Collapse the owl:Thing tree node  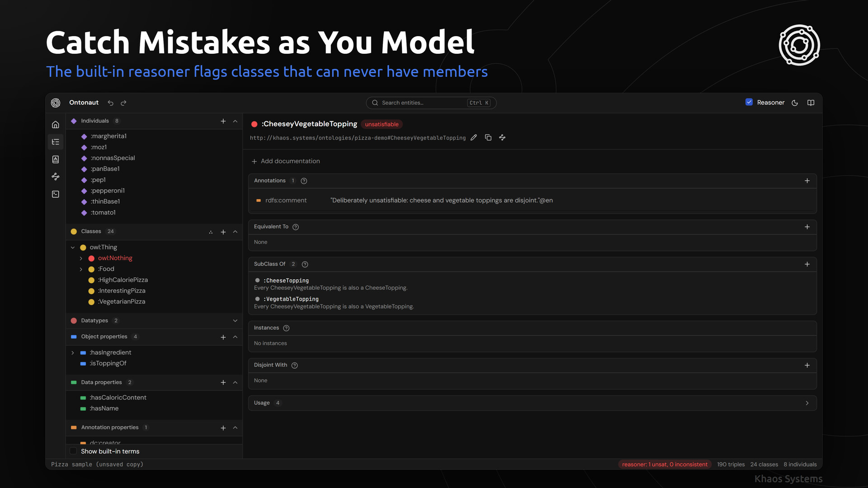coord(73,248)
